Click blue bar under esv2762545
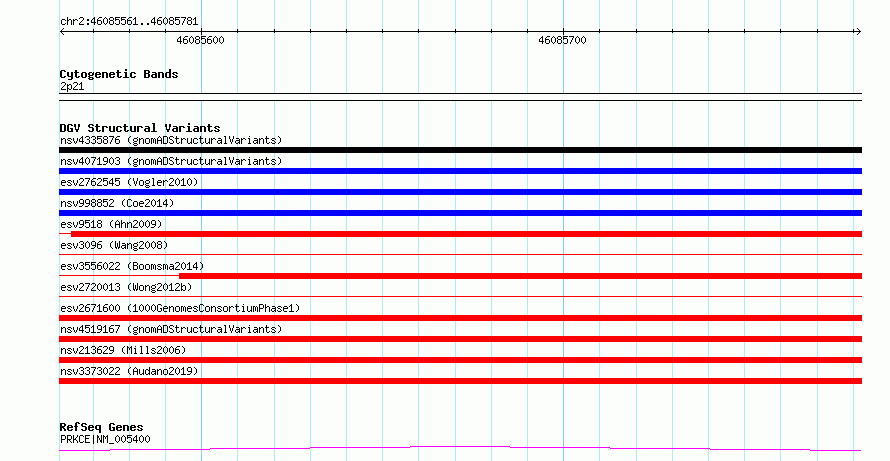Screen dimensions: 890x461 coord(460,192)
